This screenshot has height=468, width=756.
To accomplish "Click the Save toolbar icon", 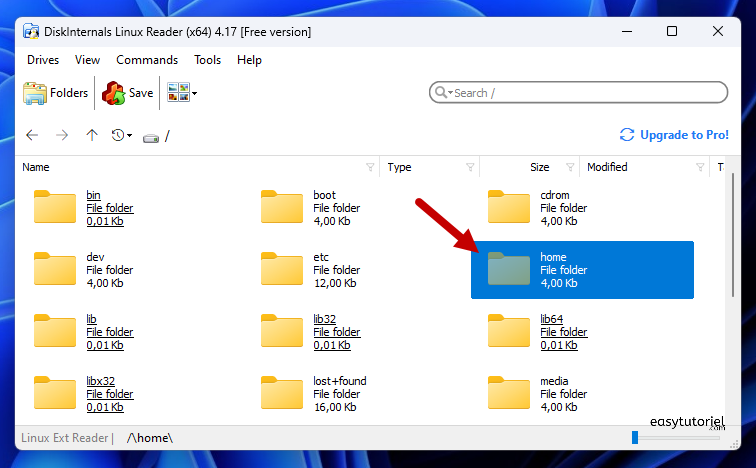I will pyautogui.click(x=113, y=93).
